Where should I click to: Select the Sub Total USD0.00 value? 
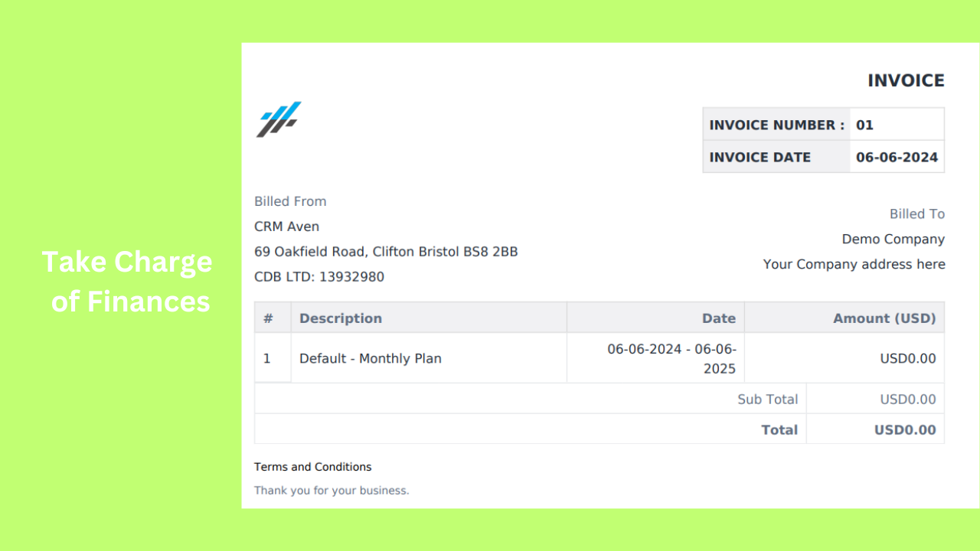908,399
